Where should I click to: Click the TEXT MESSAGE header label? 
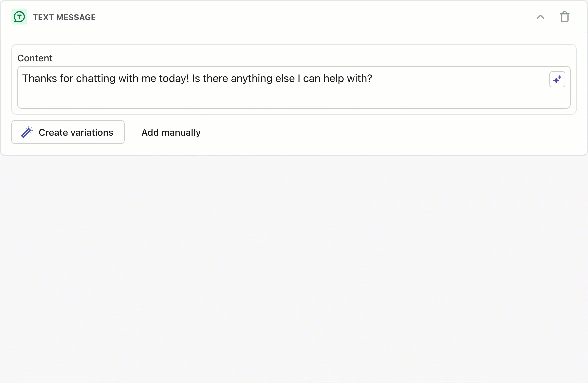click(64, 17)
